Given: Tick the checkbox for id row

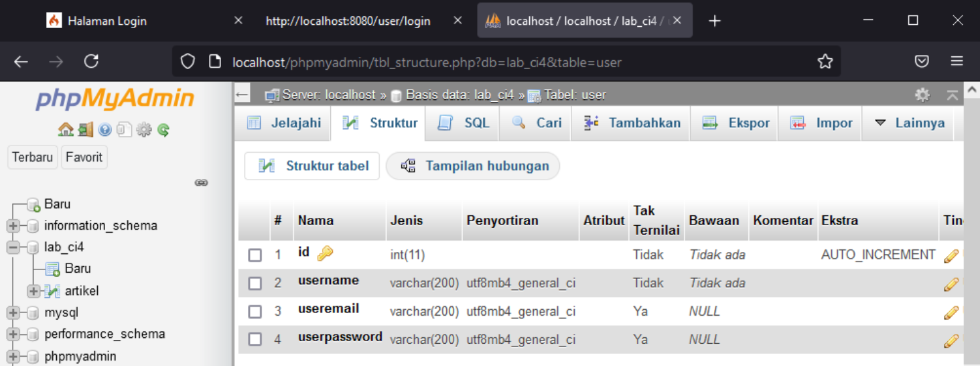Looking at the screenshot, I should pyautogui.click(x=255, y=255).
